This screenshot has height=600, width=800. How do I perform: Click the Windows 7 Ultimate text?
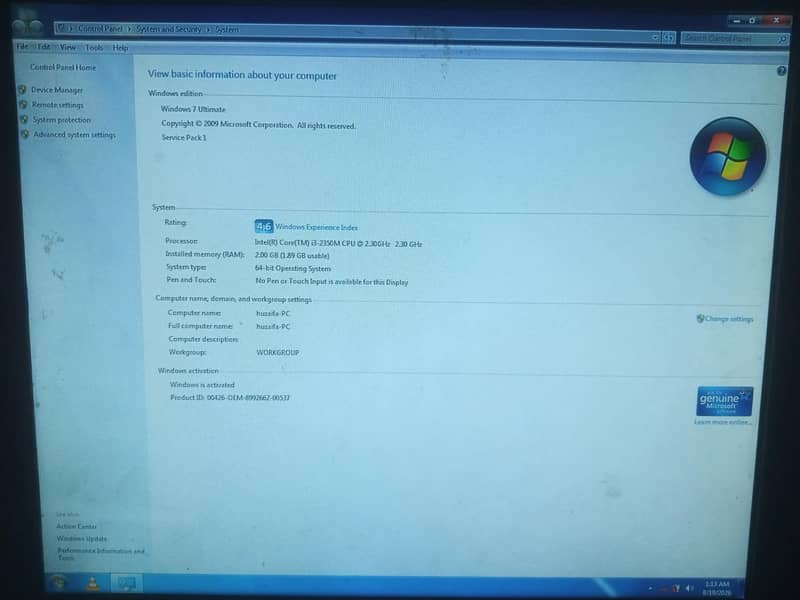point(193,109)
